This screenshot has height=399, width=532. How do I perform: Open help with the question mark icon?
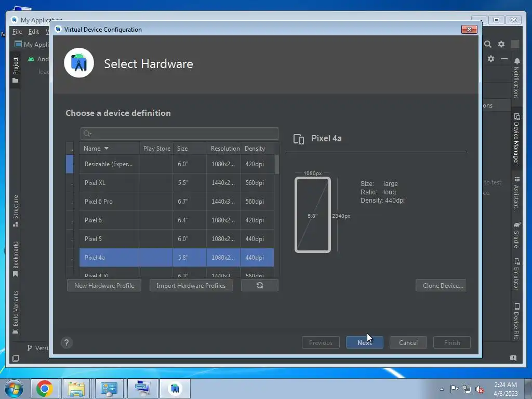pos(66,343)
